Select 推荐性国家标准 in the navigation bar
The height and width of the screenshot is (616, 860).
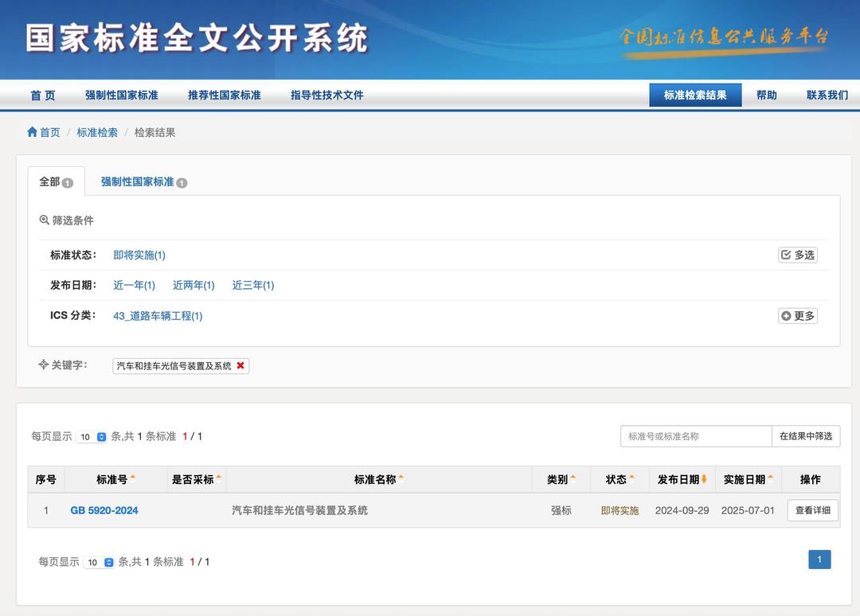[x=224, y=94]
